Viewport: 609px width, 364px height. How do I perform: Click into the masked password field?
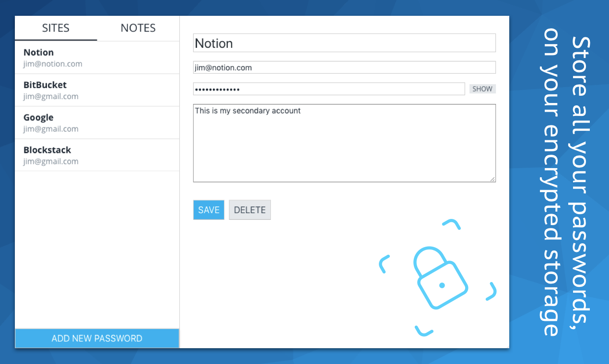point(329,89)
